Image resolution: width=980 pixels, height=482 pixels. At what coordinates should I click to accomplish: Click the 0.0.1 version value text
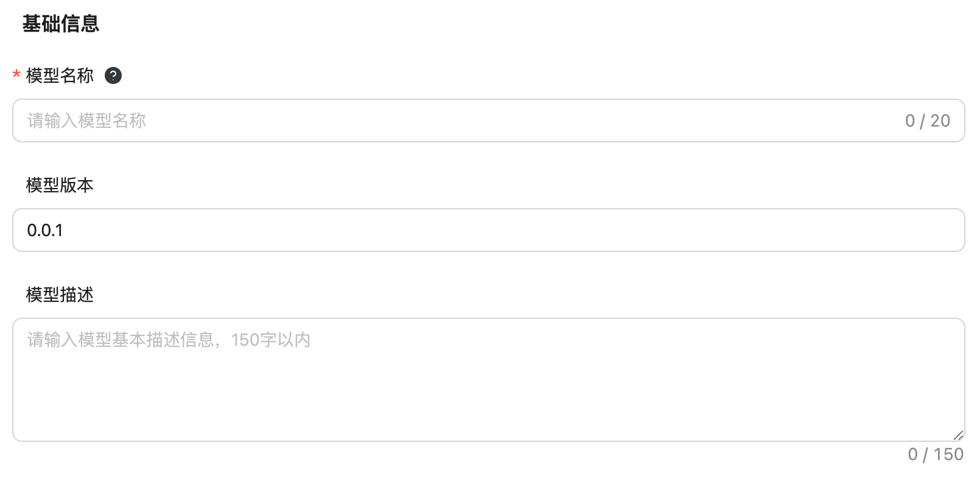tap(45, 230)
